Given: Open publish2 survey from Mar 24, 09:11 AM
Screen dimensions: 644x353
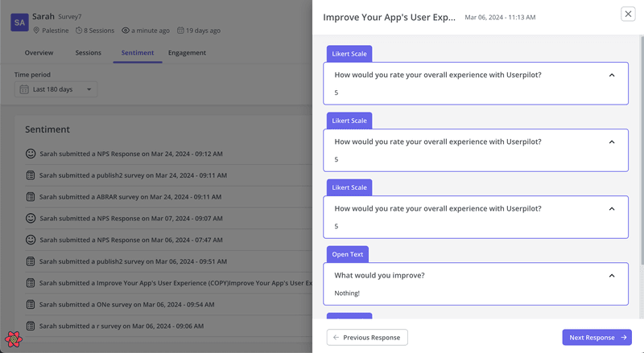Looking at the screenshot, I should point(133,175).
